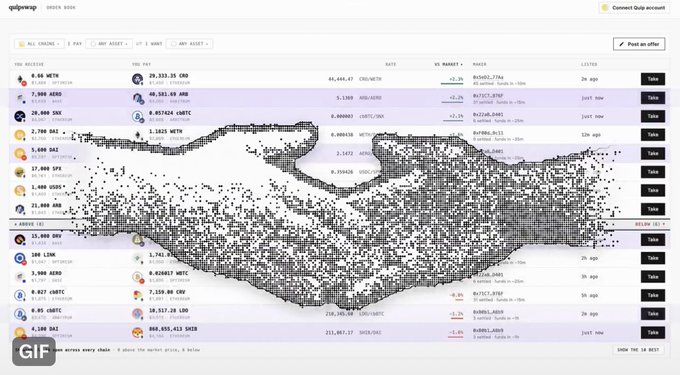Take the 4,100 DAI offer
This screenshot has width=680, height=375.
(653, 333)
